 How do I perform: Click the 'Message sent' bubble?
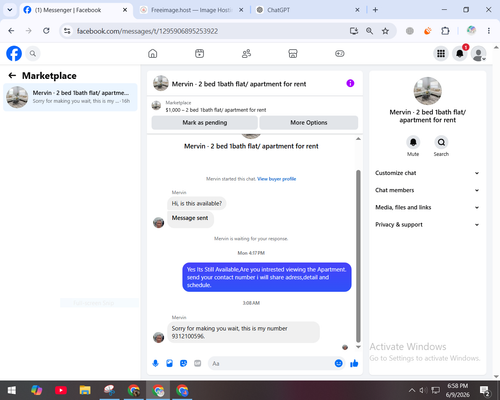(190, 218)
